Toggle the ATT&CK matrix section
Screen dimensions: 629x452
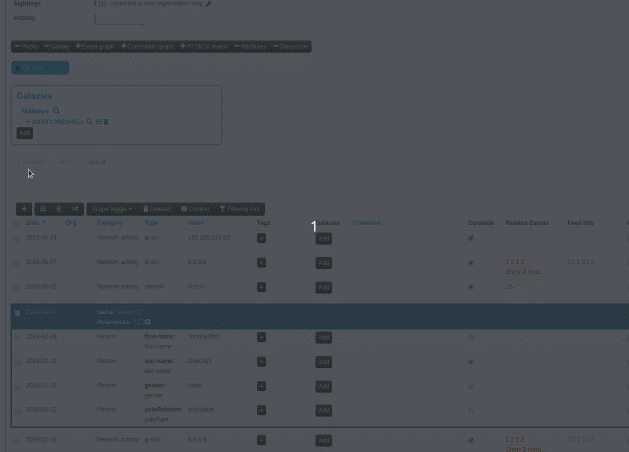click(x=204, y=46)
